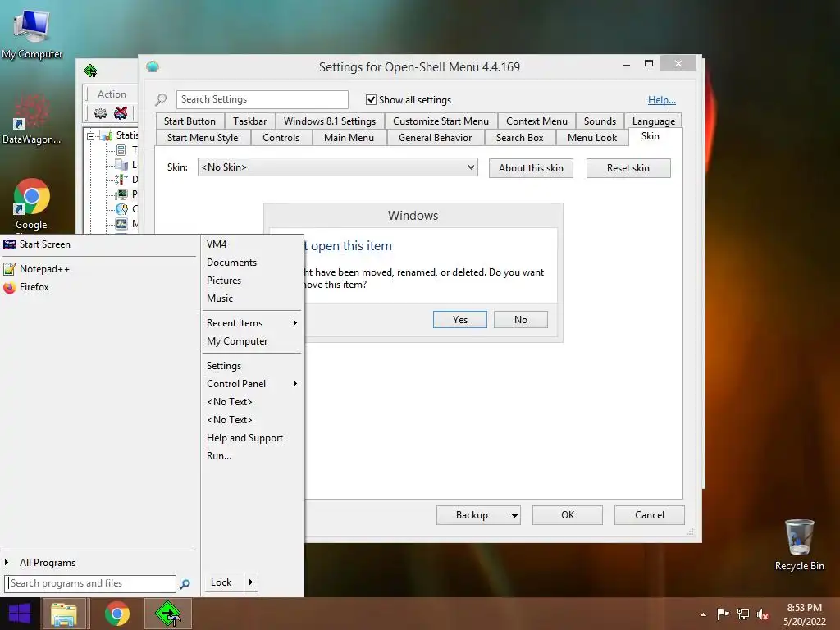Open the Google Chrome desktop shortcut
This screenshot has height=630, width=840.
tap(32, 204)
